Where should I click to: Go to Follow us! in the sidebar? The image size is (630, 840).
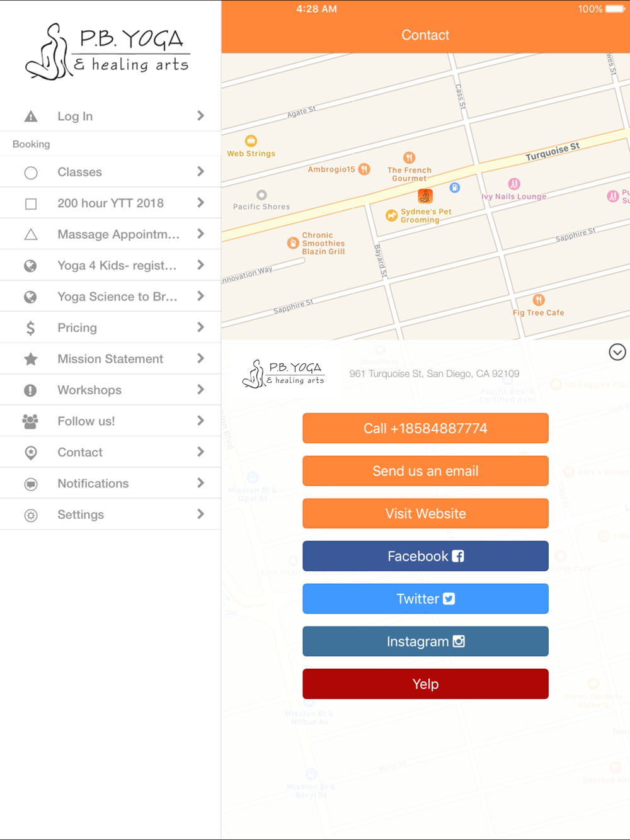click(x=110, y=421)
